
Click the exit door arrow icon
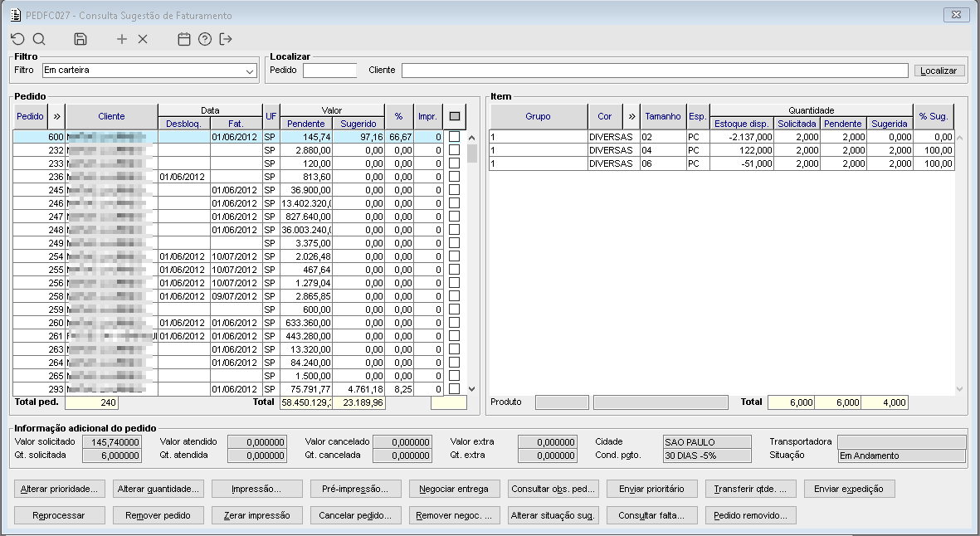(226, 39)
